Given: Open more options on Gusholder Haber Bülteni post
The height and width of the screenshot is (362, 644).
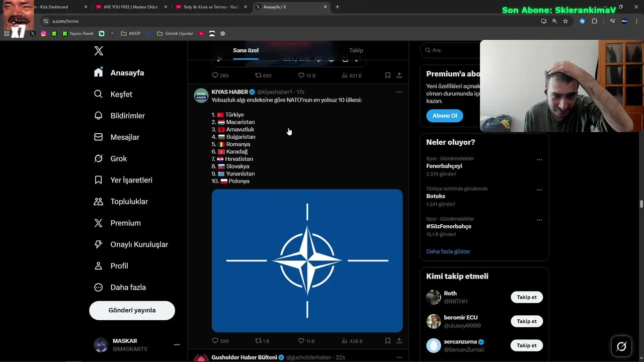Looking at the screenshot, I should 399,357.
